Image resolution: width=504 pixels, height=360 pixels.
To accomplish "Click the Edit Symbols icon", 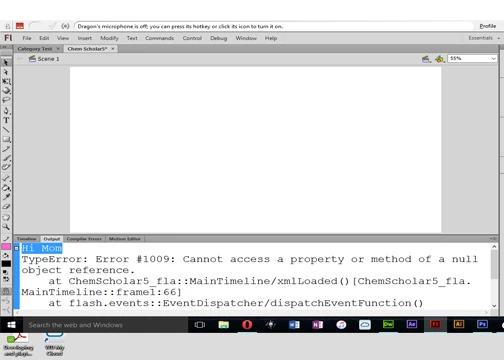I will (440, 59).
